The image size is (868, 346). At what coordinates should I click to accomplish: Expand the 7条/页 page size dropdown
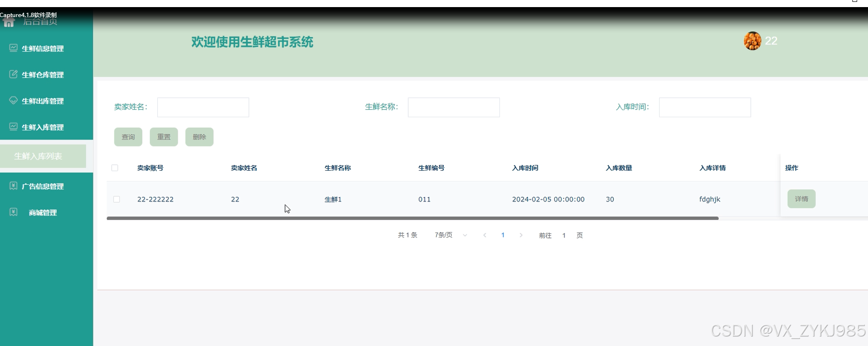point(451,235)
